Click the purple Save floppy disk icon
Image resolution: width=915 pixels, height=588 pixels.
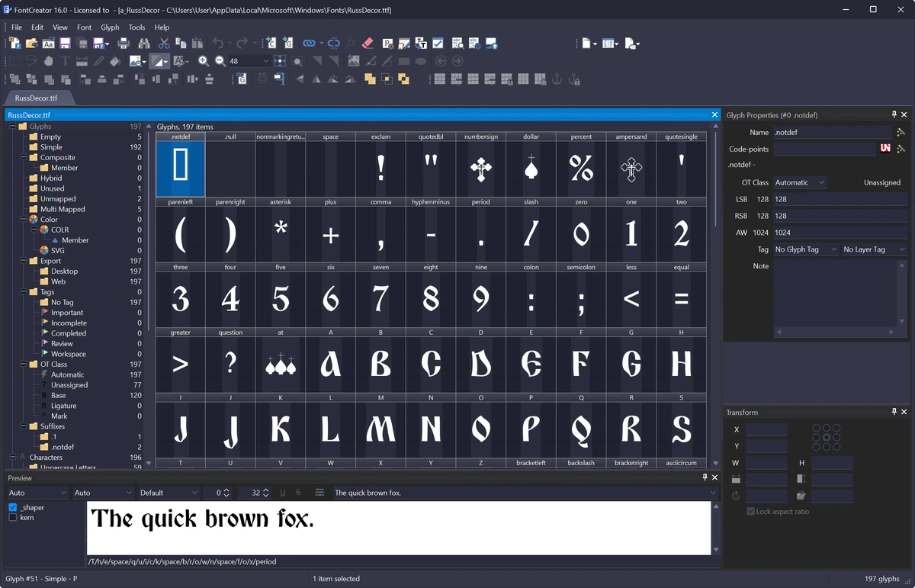pos(64,43)
